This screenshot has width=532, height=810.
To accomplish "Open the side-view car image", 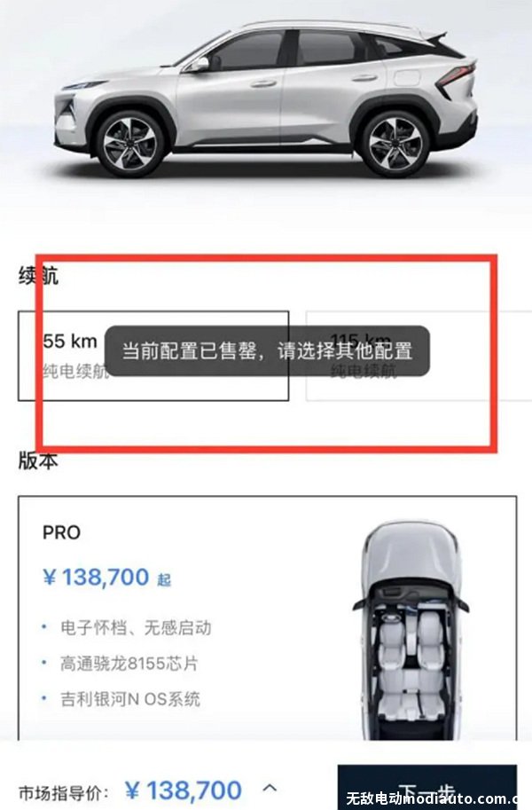I will coord(266,98).
